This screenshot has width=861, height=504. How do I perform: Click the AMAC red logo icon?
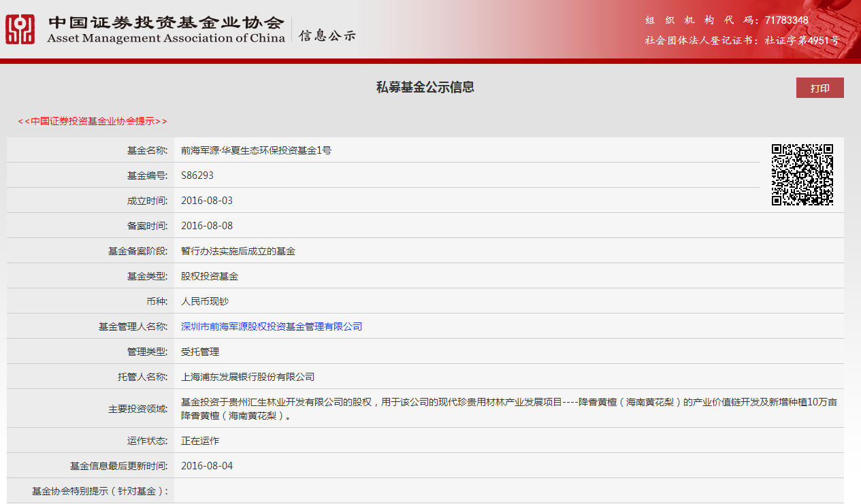(20, 29)
